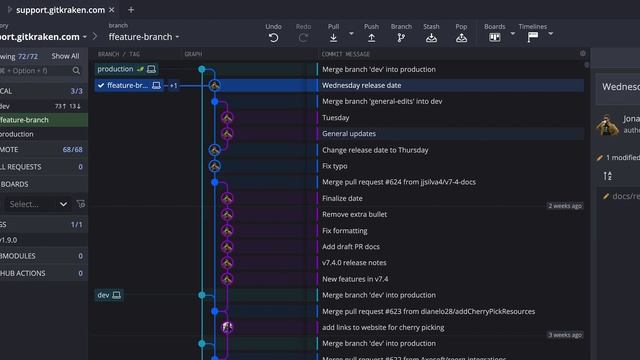Click the search magnifier icon in left panel

[x=76, y=71]
